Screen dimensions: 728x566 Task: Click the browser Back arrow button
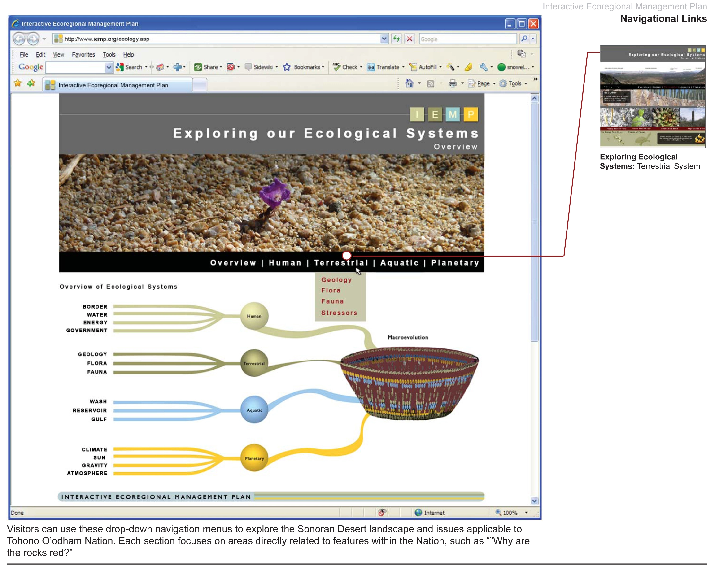[19, 39]
